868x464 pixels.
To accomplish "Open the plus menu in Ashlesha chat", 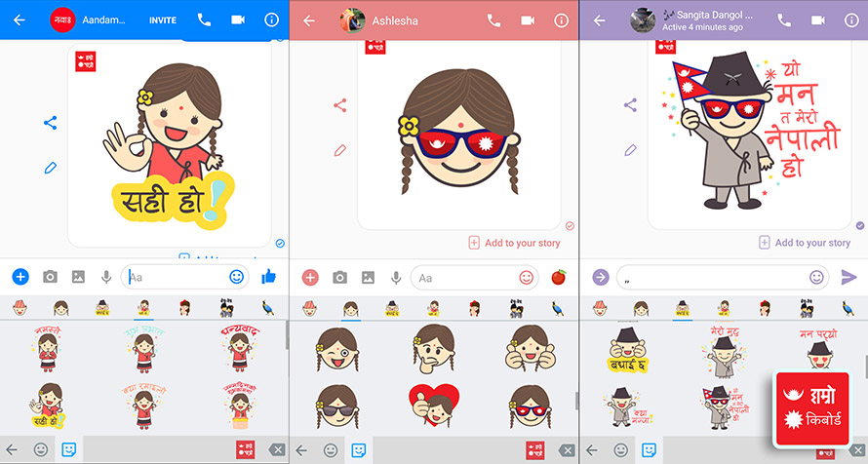I will click(310, 278).
